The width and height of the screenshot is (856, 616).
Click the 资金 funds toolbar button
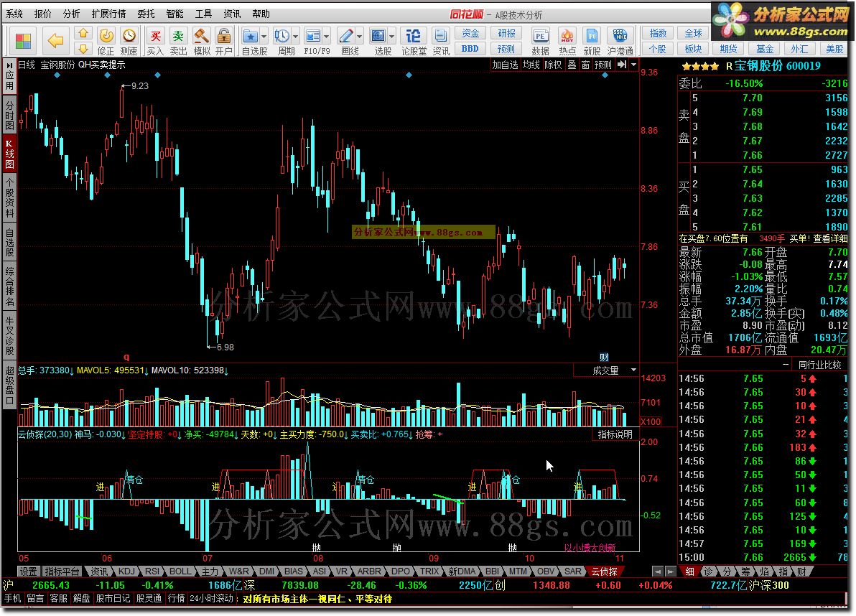pyautogui.click(x=470, y=33)
